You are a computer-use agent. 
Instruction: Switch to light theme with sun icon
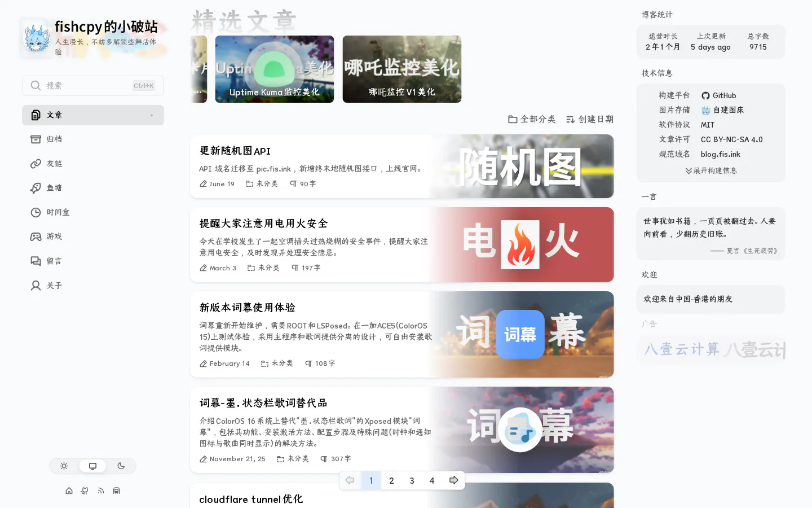64,466
